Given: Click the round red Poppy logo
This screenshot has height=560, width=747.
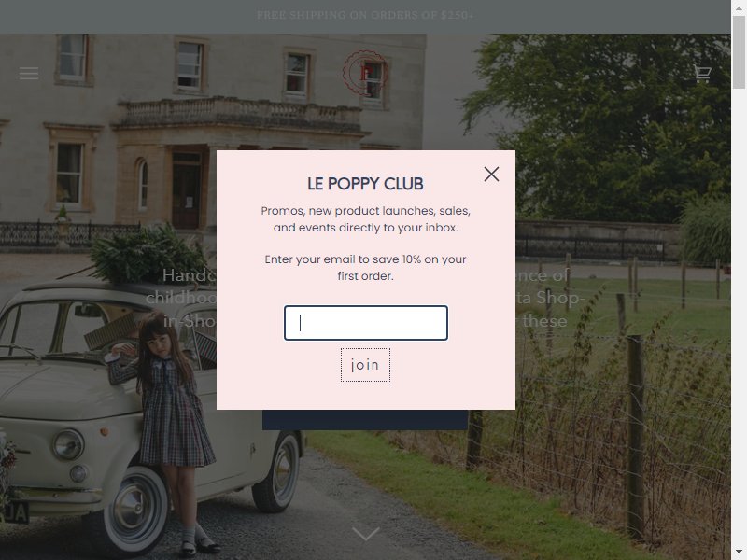Looking at the screenshot, I should tap(365, 73).
